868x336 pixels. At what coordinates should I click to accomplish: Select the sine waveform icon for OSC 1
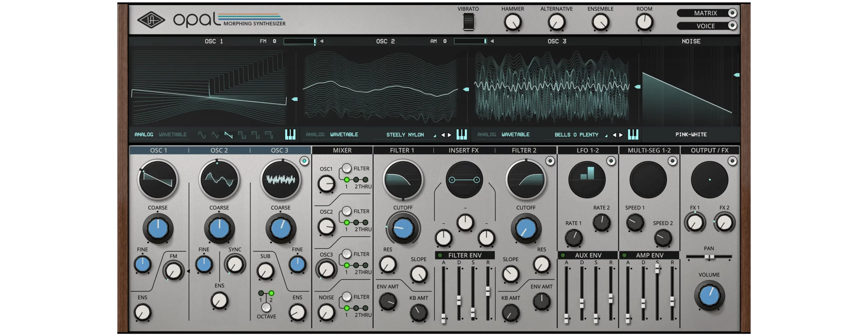[x=202, y=135]
